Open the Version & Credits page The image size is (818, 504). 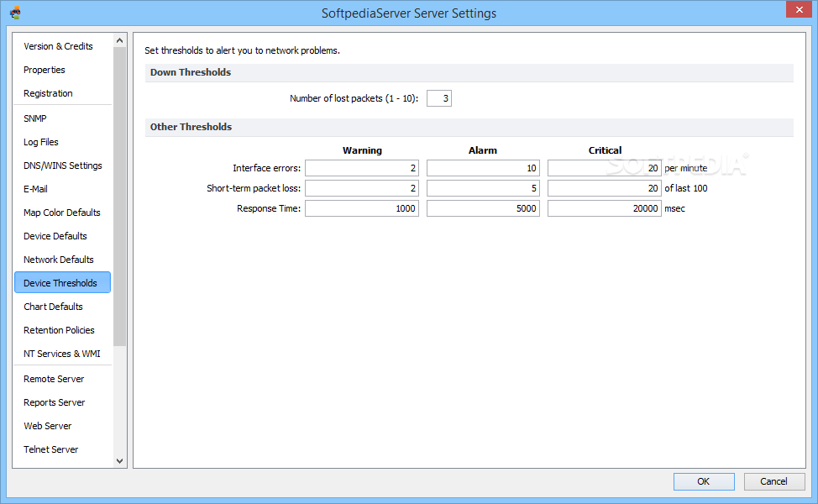coord(58,46)
